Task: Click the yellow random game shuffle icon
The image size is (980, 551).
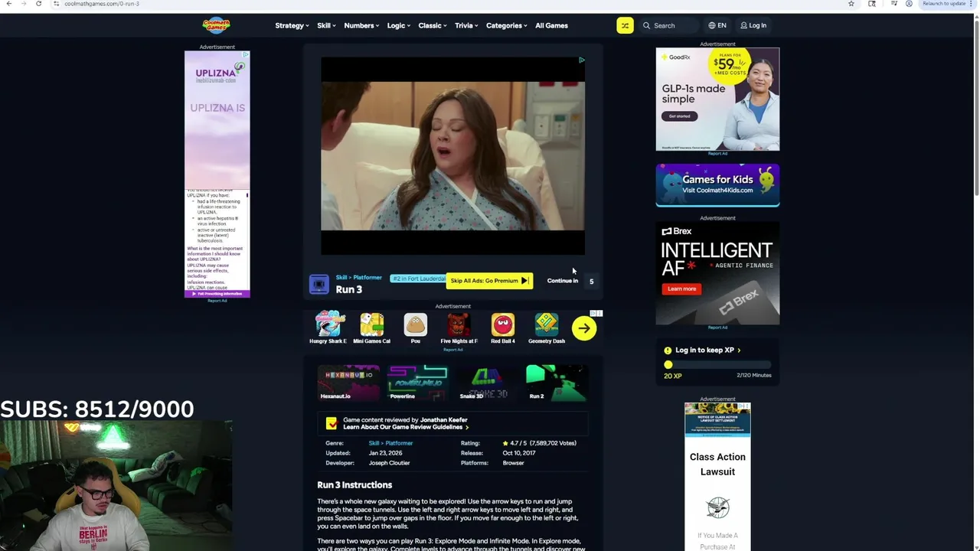Action: 625,25
